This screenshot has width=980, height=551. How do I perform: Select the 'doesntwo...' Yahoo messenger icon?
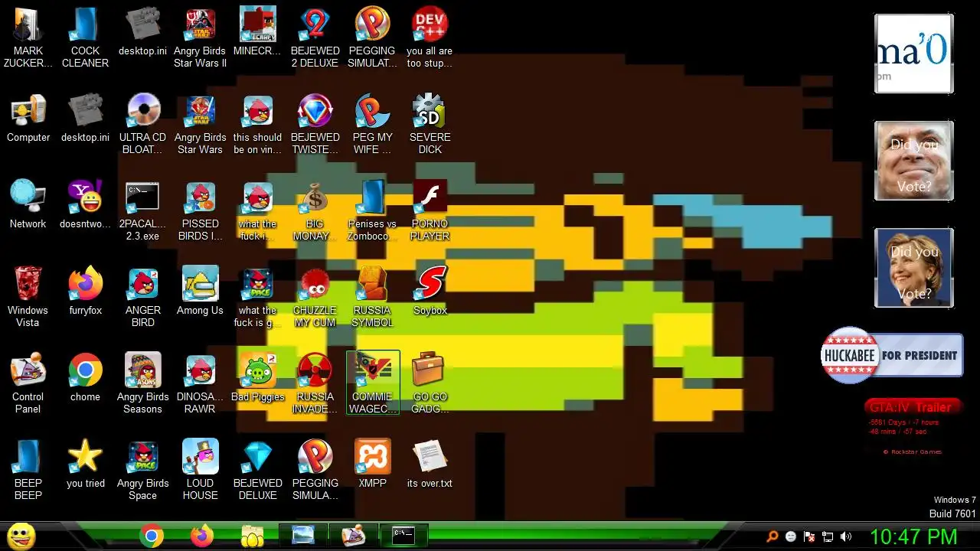click(x=85, y=204)
